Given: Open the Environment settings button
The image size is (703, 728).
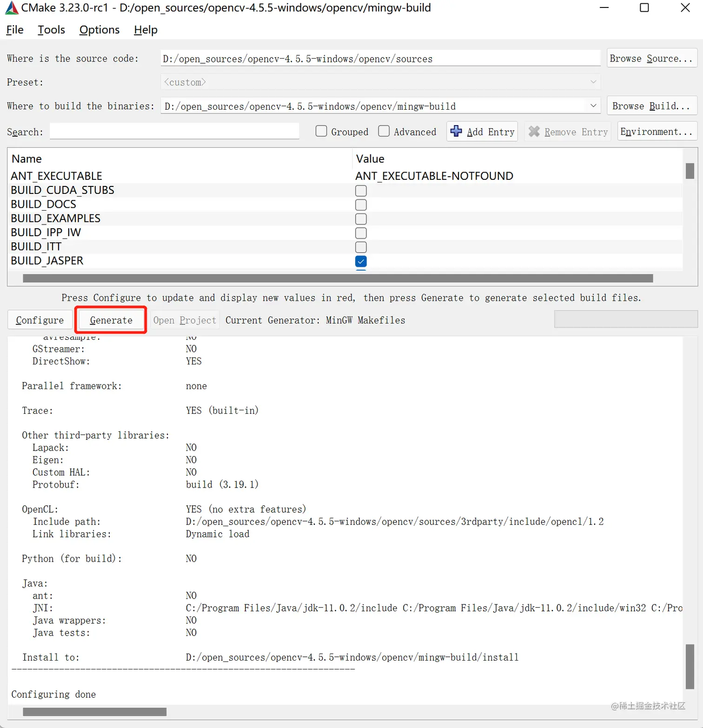Looking at the screenshot, I should [657, 132].
